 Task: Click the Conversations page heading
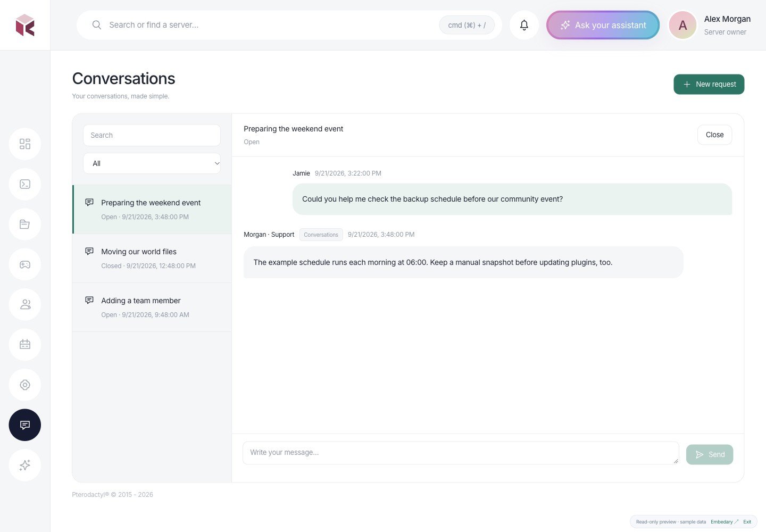[x=123, y=79]
